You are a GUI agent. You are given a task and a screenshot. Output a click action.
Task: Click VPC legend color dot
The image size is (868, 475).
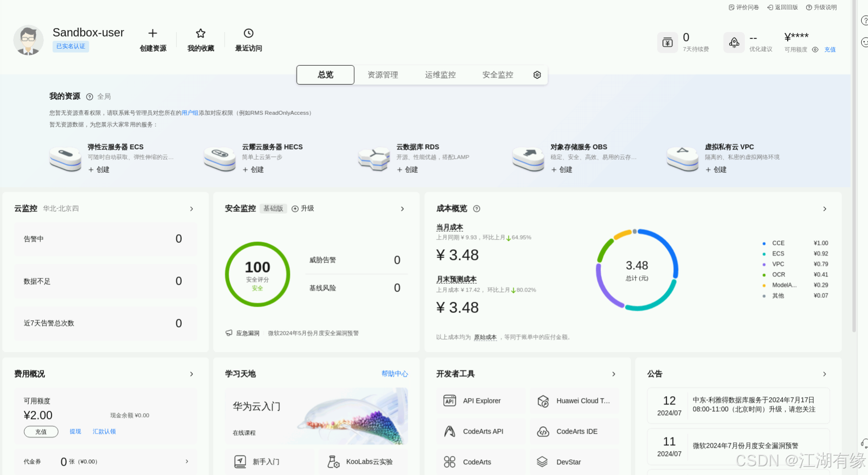tap(764, 264)
